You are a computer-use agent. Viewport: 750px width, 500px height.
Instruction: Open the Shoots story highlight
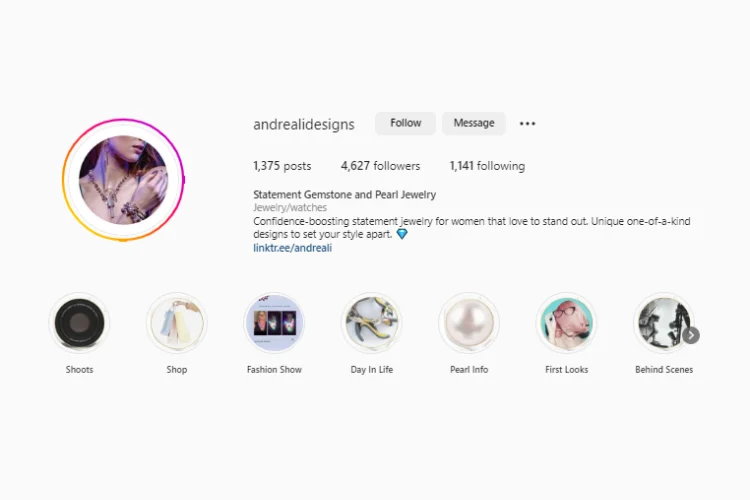tap(79, 323)
